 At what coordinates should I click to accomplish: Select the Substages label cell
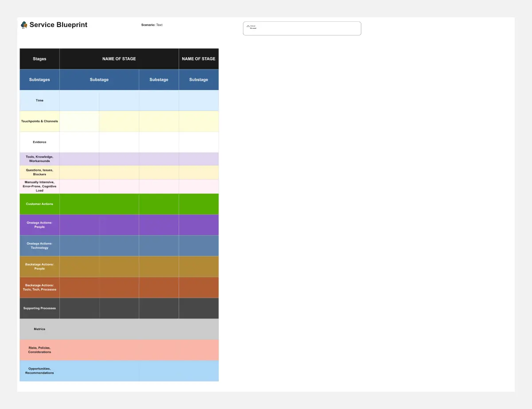[39, 80]
